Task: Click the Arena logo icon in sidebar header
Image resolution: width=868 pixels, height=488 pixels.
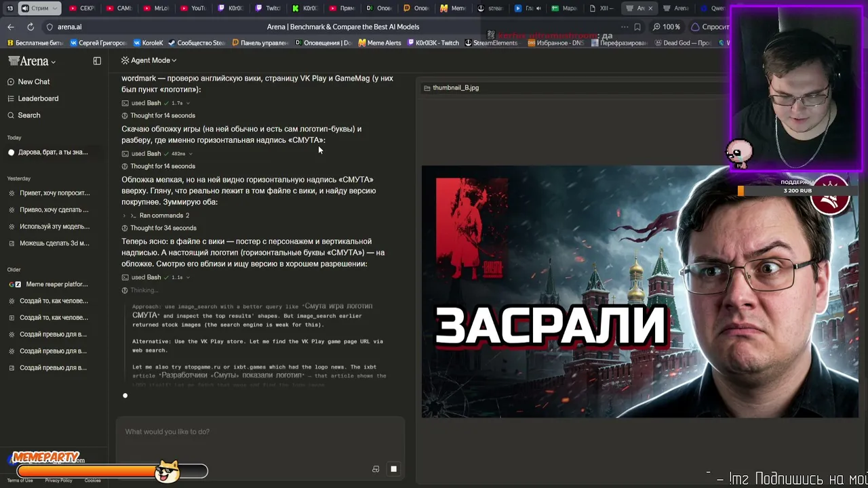Action: [x=14, y=61]
